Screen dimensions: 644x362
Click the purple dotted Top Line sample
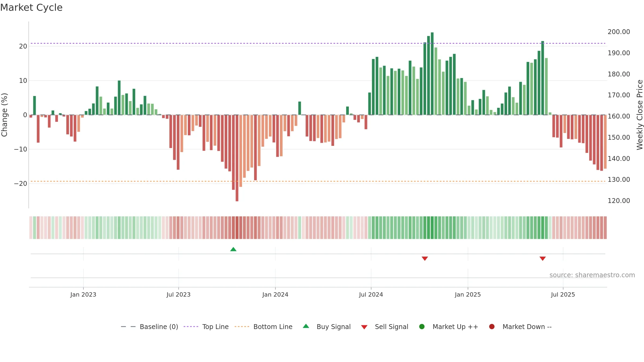click(191, 327)
